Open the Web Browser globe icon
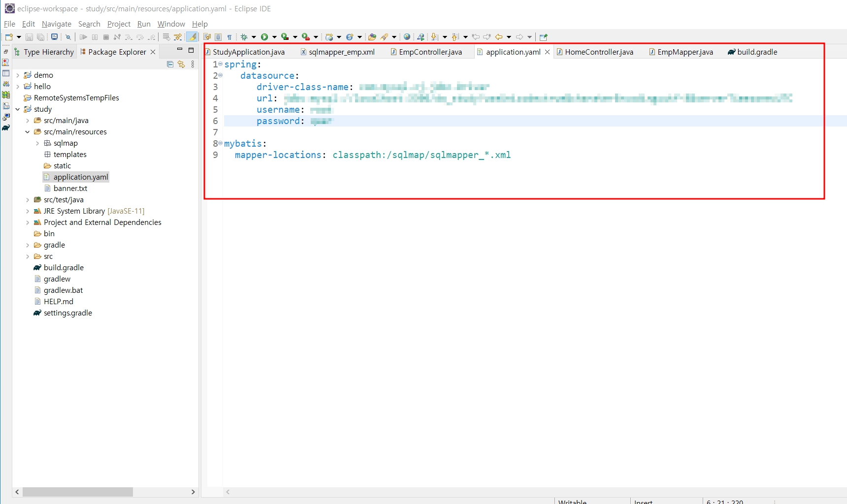The image size is (847, 504). point(407,37)
